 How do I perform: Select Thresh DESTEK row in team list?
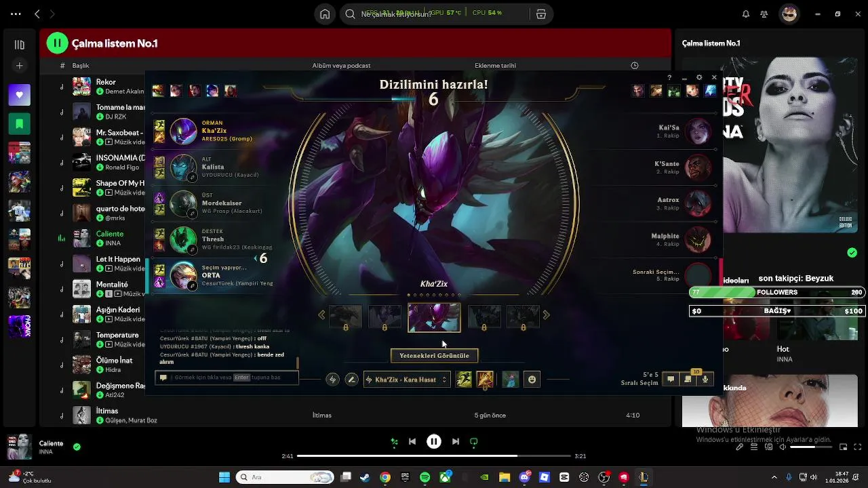click(x=214, y=239)
